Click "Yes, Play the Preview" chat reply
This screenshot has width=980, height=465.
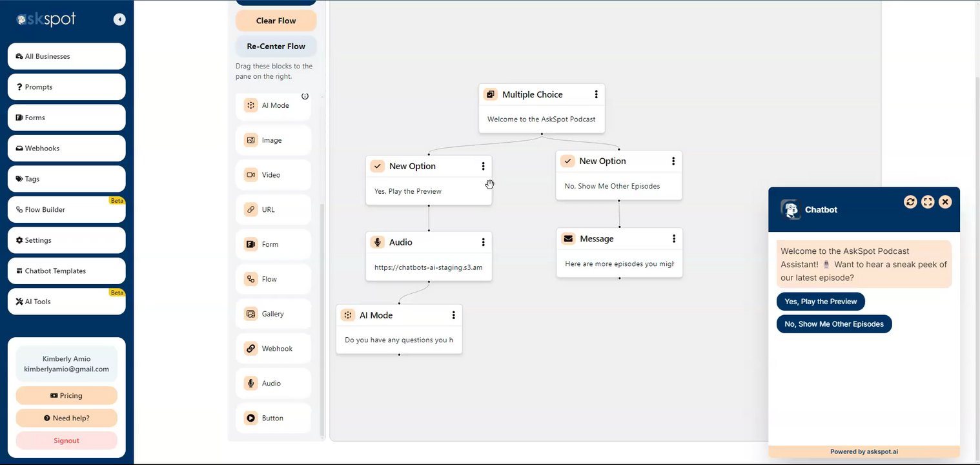pyautogui.click(x=821, y=302)
